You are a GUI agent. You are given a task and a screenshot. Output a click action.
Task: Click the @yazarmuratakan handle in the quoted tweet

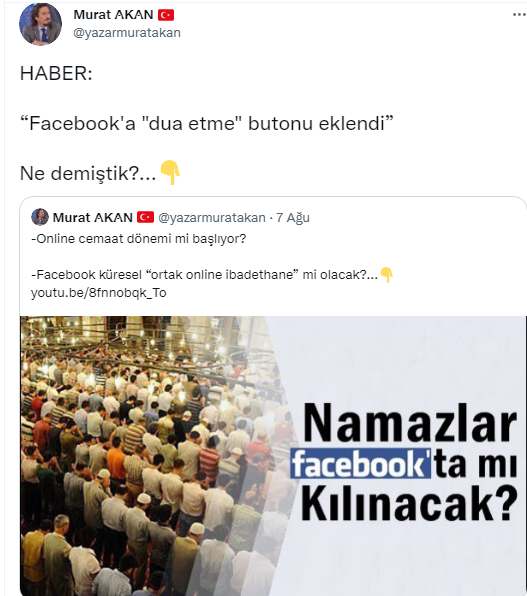point(211,218)
